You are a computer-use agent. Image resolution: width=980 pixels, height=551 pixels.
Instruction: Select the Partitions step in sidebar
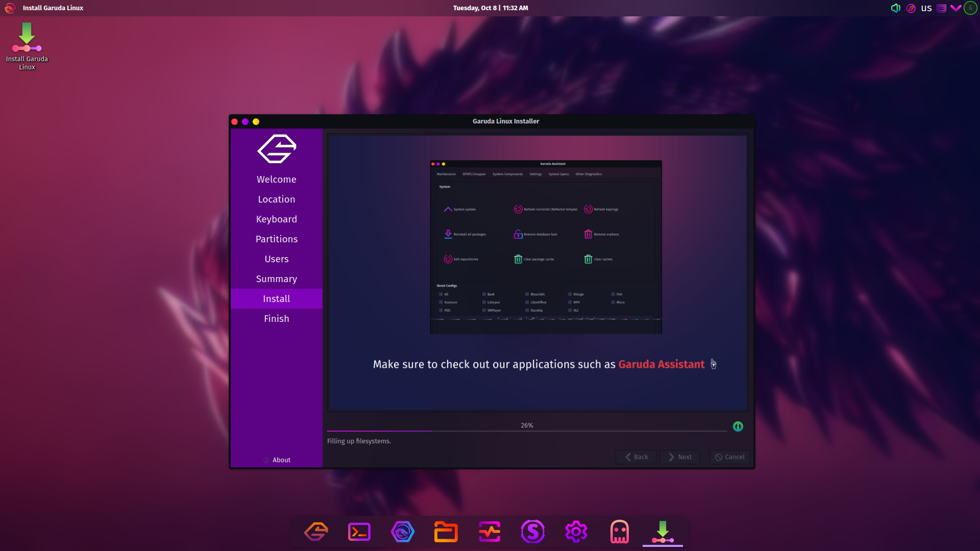[x=277, y=239]
